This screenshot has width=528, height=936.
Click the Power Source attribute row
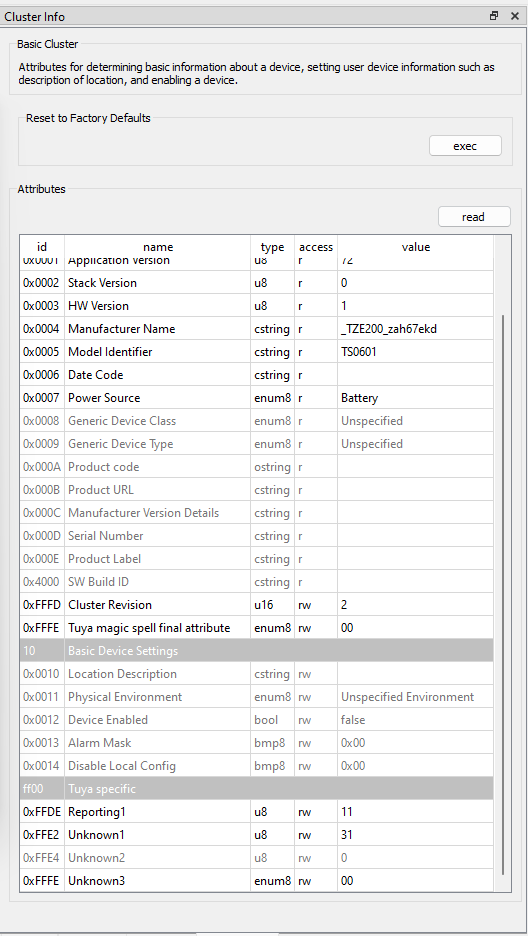click(x=257, y=398)
